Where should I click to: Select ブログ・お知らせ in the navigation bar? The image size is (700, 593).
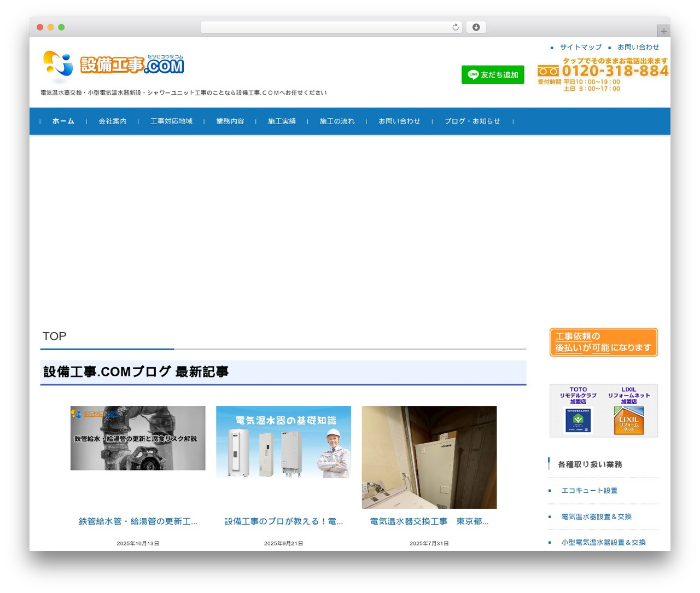click(472, 121)
